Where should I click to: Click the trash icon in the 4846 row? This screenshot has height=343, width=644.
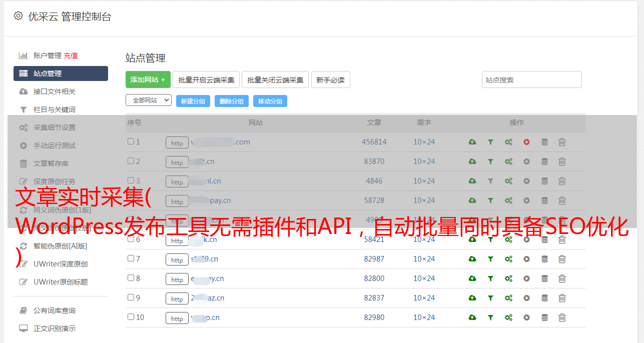point(562,181)
